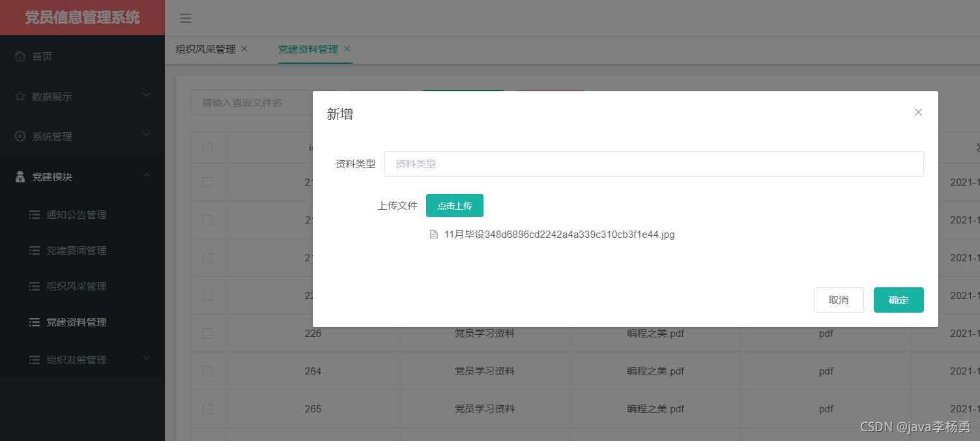Close the 组织风采管理 tab using its X
Image resolution: width=980 pixels, height=441 pixels.
click(x=244, y=49)
